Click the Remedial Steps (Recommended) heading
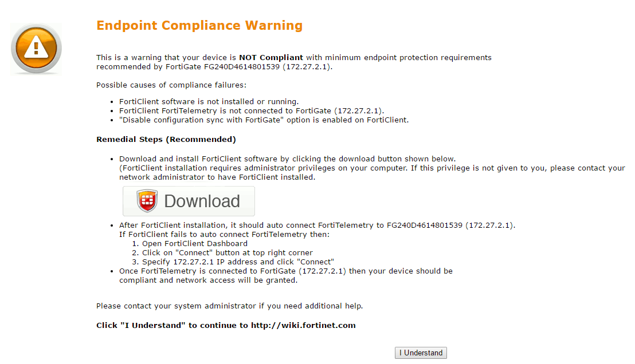This screenshot has width=635, height=364. 166,140
